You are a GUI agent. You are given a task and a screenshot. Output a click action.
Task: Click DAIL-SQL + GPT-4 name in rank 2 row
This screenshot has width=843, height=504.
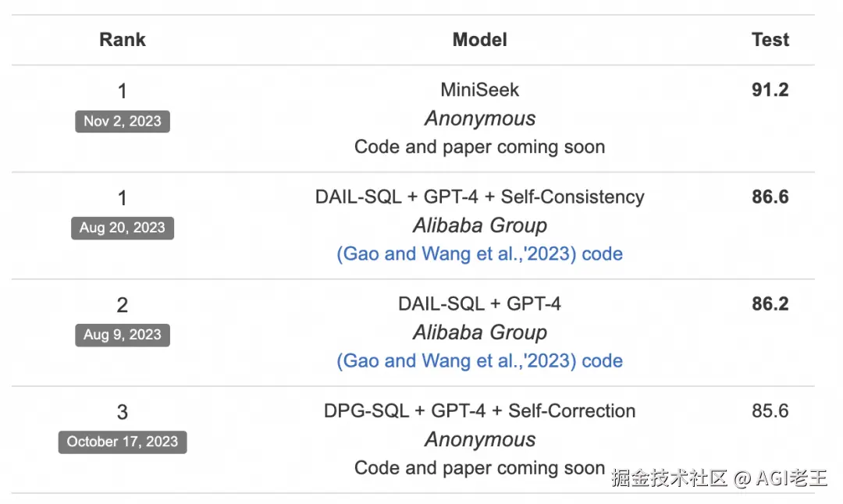(x=479, y=304)
